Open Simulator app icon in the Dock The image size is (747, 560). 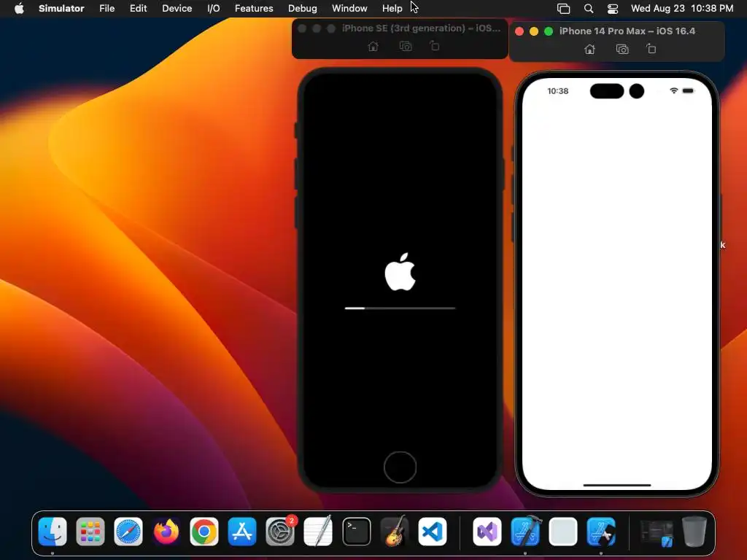point(601,531)
